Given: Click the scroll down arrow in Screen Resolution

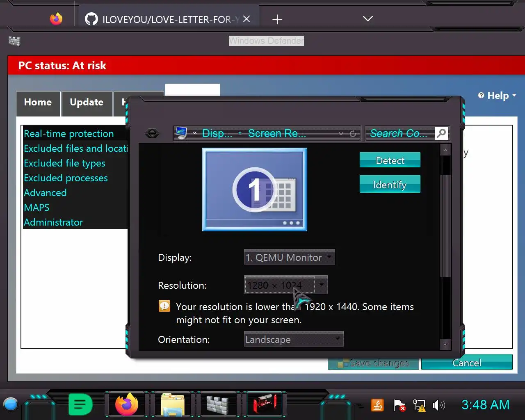Looking at the screenshot, I should pyautogui.click(x=445, y=344).
